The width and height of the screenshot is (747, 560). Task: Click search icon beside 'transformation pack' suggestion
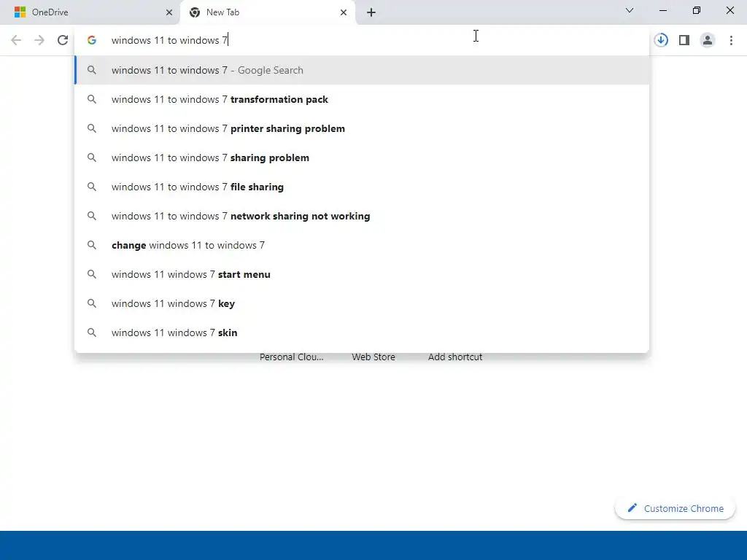pyautogui.click(x=92, y=99)
